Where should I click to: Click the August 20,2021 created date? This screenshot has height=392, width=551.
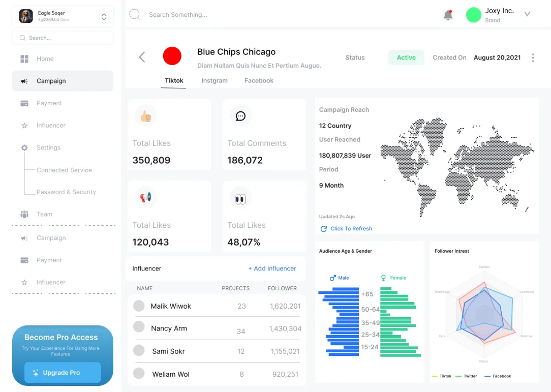tap(497, 57)
